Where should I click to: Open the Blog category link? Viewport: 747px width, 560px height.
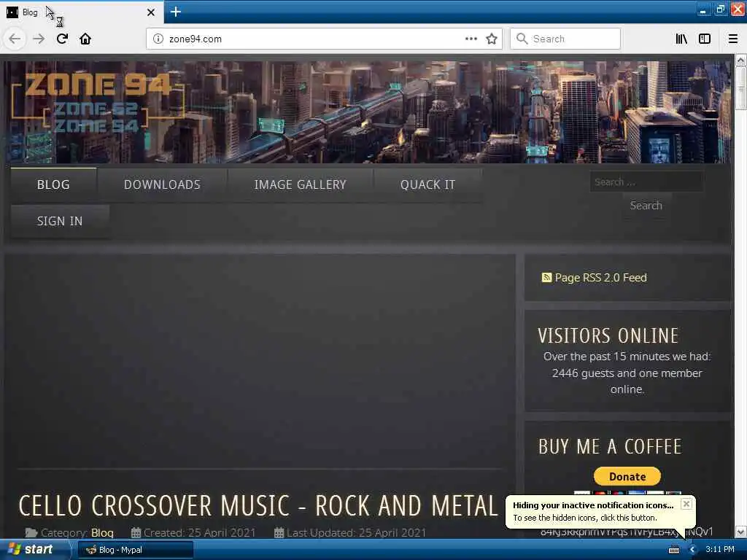pyautogui.click(x=102, y=533)
